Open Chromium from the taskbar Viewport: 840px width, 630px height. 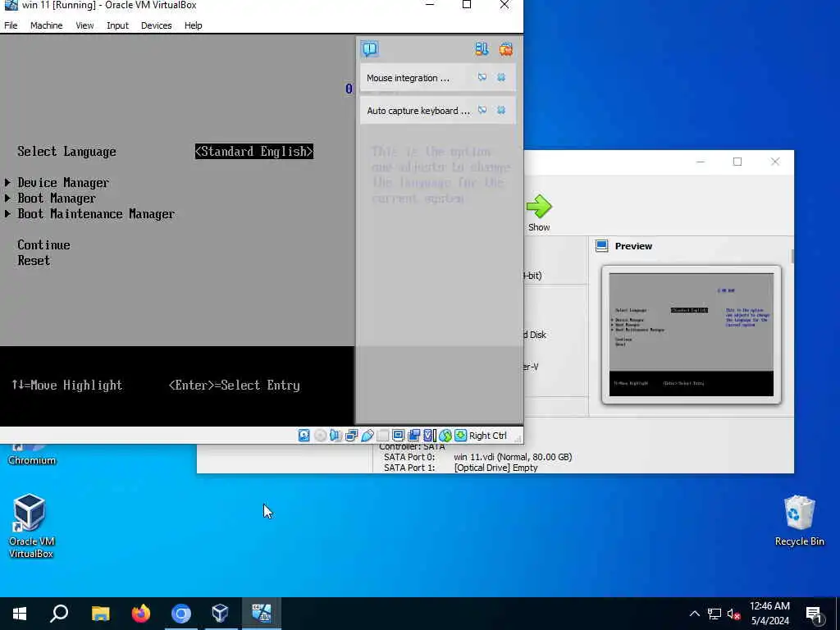(181, 614)
